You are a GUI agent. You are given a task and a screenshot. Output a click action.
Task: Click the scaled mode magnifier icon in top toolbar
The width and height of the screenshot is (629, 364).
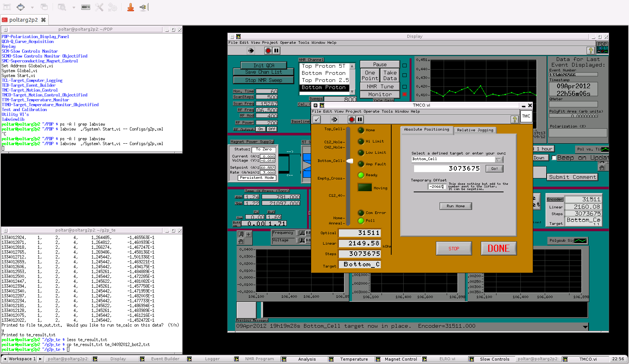62,7
